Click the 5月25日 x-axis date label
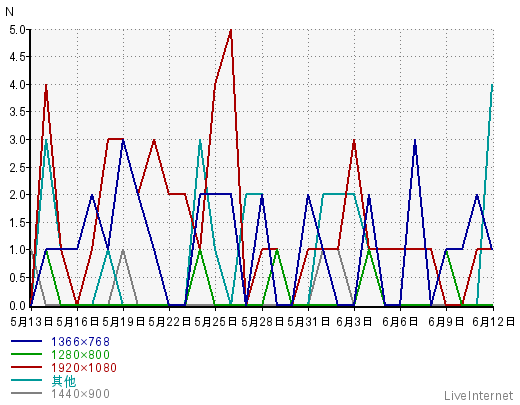This screenshot has height=405, width=520. click(x=215, y=322)
